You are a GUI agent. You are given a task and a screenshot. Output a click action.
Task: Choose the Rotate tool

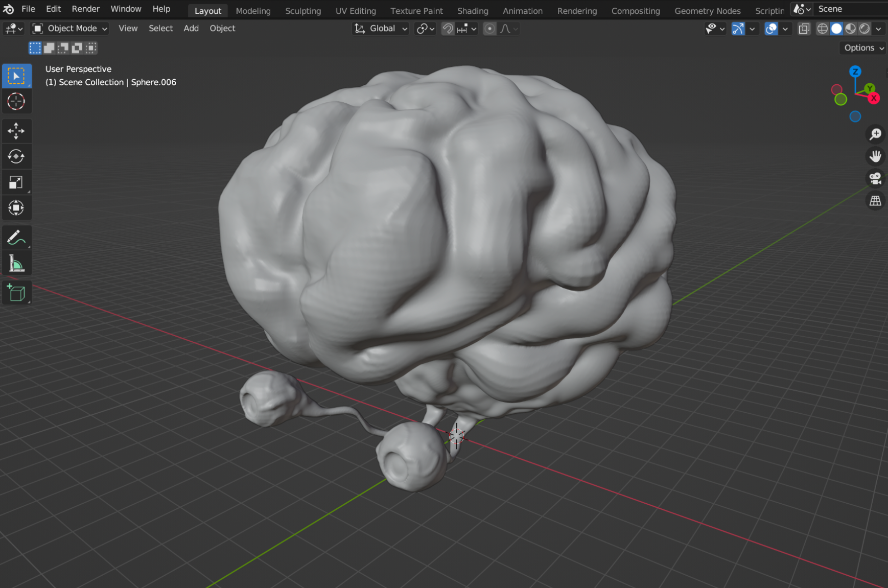(x=17, y=156)
